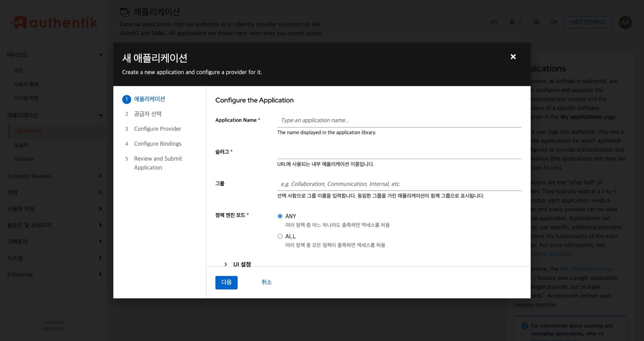Select the ALL policy engine mode

pos(280,236)
